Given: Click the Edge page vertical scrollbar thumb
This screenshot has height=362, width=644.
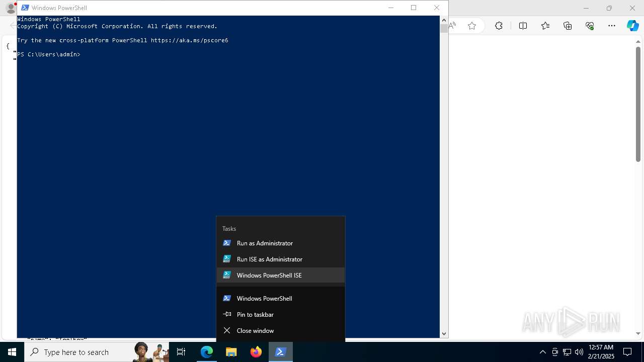Looking at the screenshot, I should (638, 105).
